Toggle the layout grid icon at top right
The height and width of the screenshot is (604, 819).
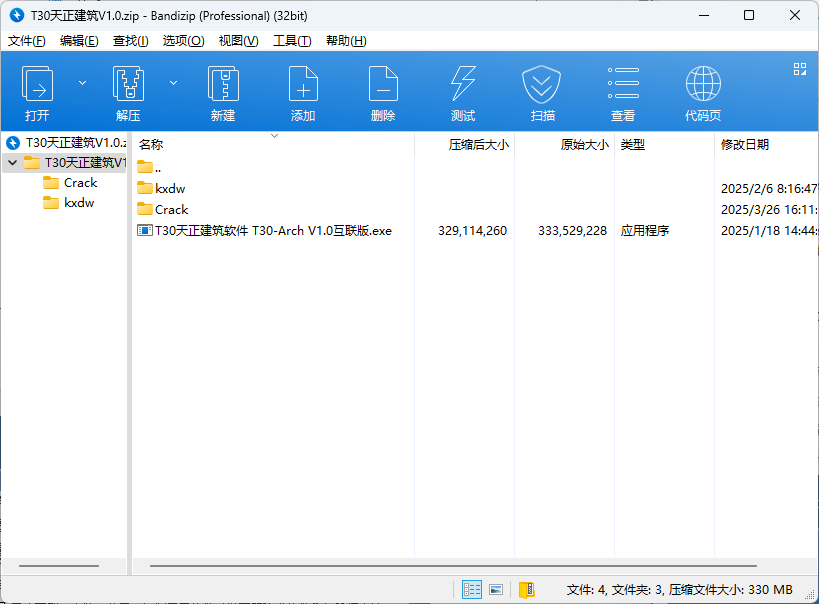coord(799,68)
